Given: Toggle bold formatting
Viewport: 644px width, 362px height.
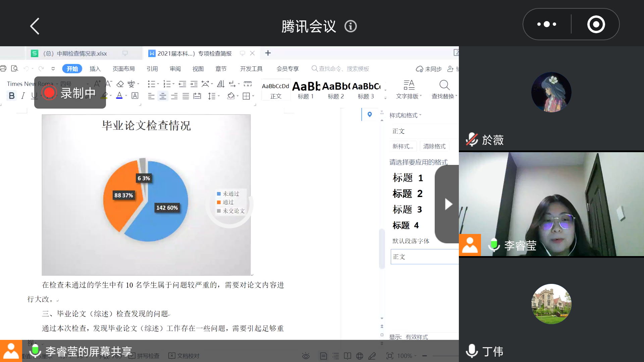Looking at the screenshot, I should pos(11,96).
